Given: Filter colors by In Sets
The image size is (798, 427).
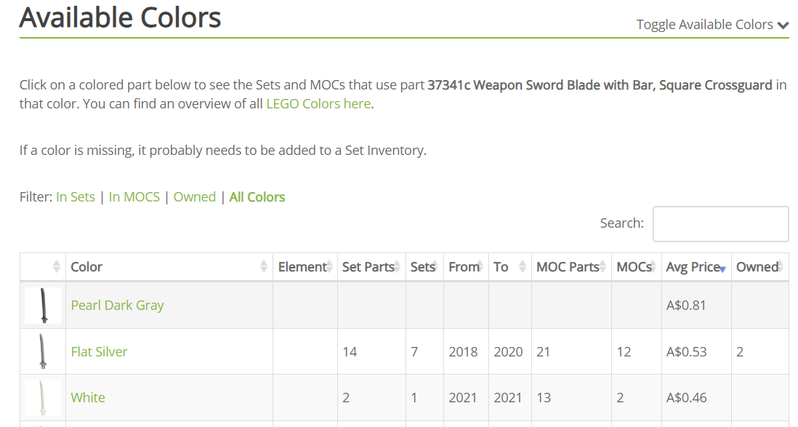Looking at the screenshot, I should pos(76,197).
